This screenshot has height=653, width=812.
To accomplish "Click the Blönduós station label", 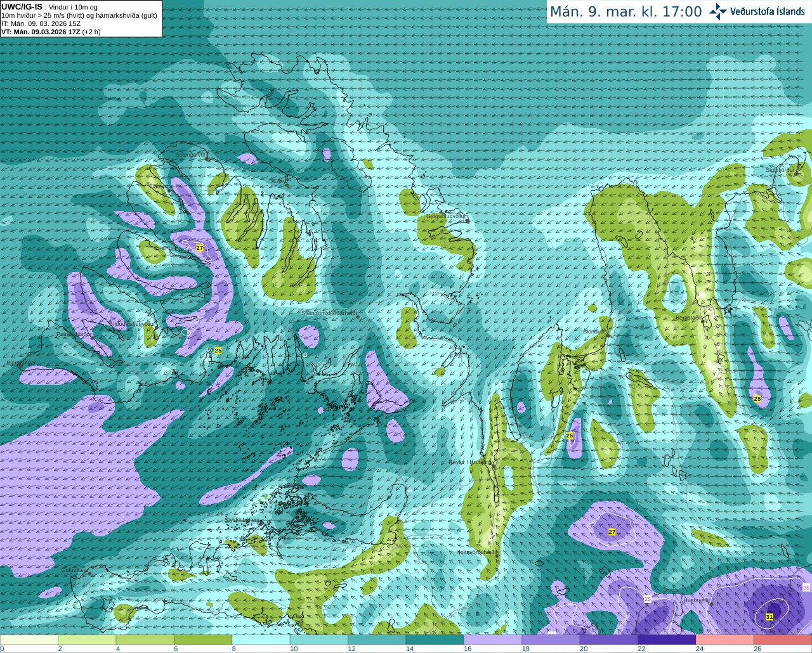I will pyautogui.click(x=595, y=332).
